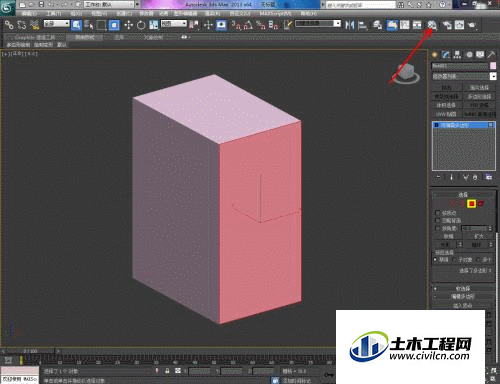
Task: Click the Unlink Selection tool
Action: click(x=22, y=25)
